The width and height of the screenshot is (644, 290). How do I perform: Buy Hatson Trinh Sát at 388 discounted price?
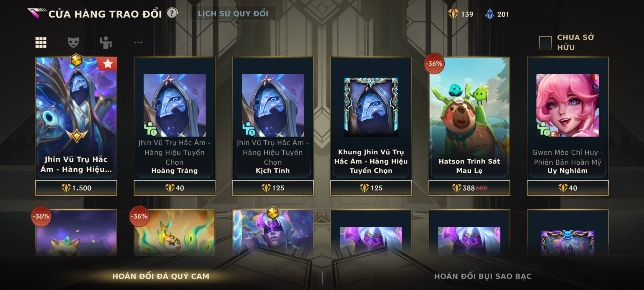click(x=469, y=188)
